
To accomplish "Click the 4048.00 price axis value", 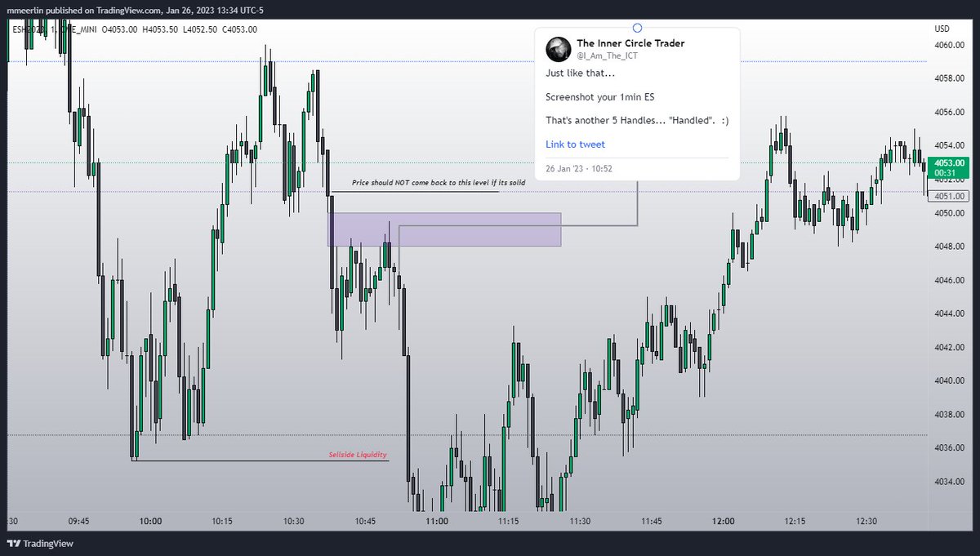I will coord(950,247).
